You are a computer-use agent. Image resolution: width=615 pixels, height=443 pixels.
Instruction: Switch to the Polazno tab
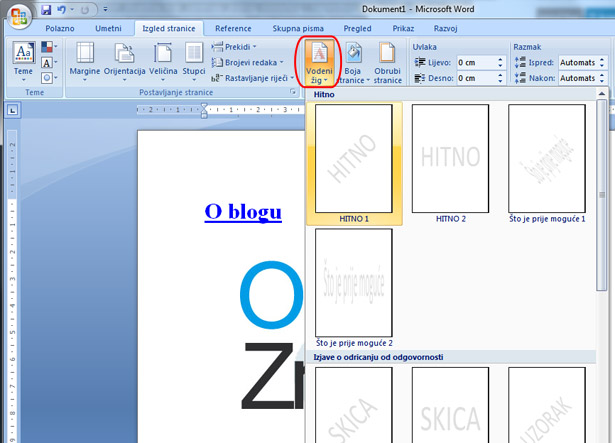coord(59,29)
